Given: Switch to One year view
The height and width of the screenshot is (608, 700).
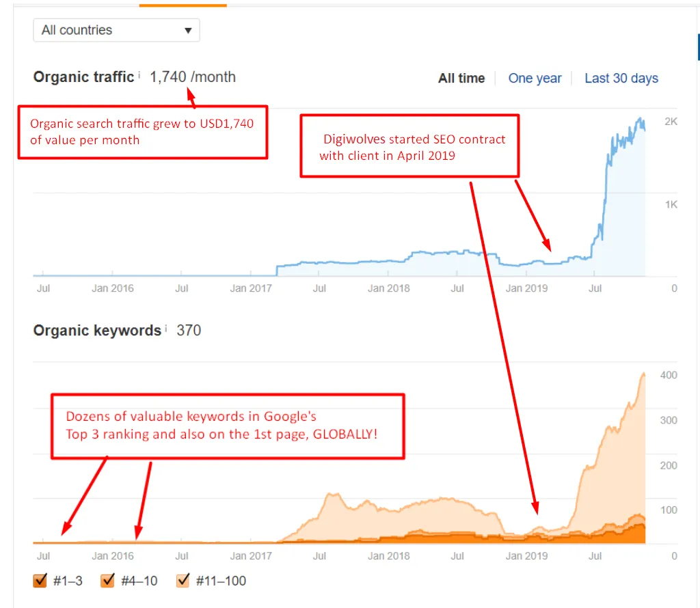Looking at the screenshot, I should [535, 78].
